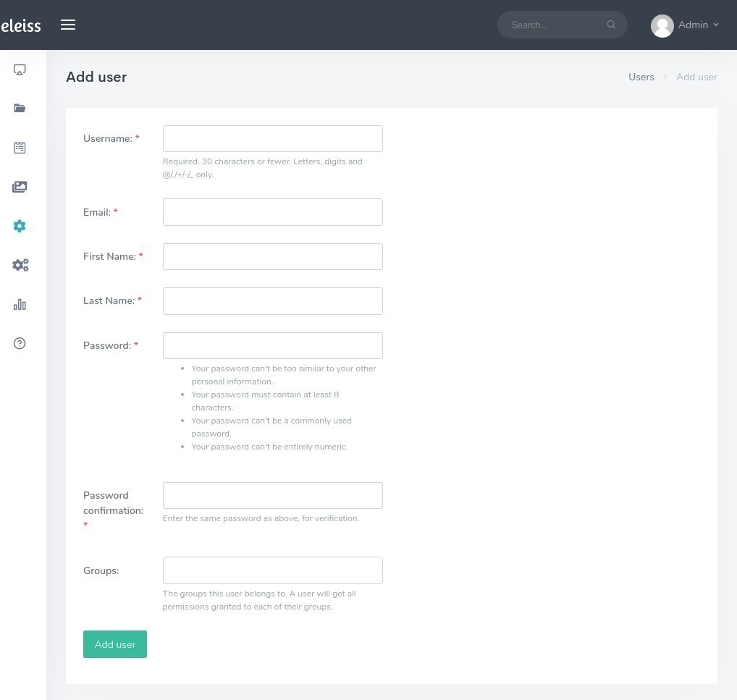Open the screen monitor sidebar icon
Image resolution: width=737 pixels, height=700 pixels.
pyautogui.click(x=20, y=70)
